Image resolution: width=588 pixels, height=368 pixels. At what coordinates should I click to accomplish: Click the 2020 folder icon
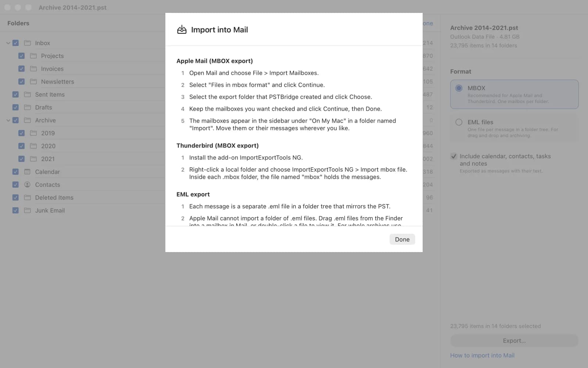tap(33, 146)
